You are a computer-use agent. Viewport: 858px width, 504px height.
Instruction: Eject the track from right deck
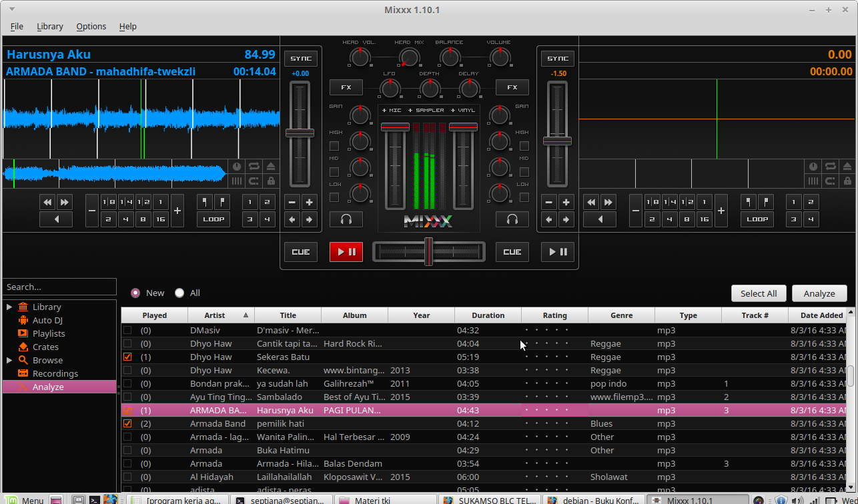(847, 167)
